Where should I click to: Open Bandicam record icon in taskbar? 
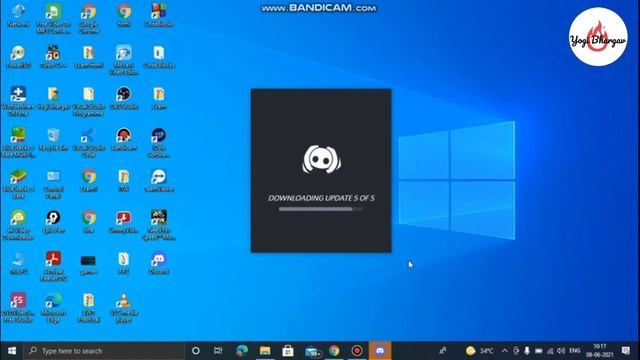357,351
